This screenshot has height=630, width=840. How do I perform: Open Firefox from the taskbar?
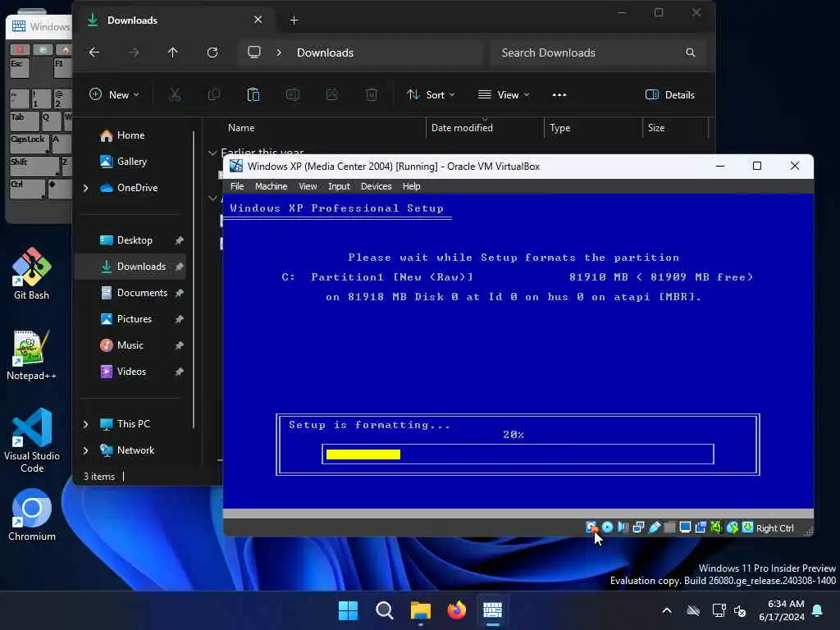click(456, 609)
